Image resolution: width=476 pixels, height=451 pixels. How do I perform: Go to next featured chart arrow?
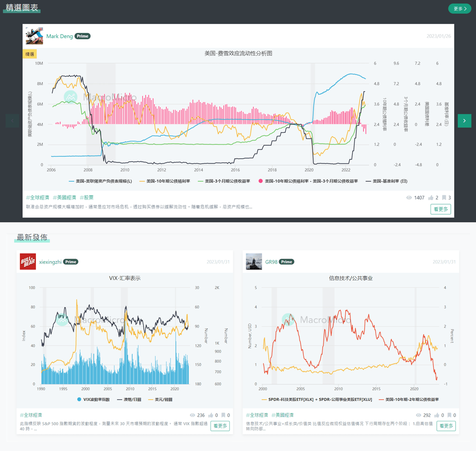(464, 121)
